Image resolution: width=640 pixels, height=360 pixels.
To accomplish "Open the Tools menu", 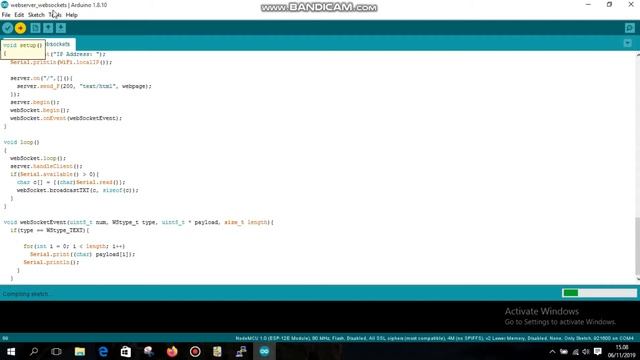I will [x=55, y=15].
